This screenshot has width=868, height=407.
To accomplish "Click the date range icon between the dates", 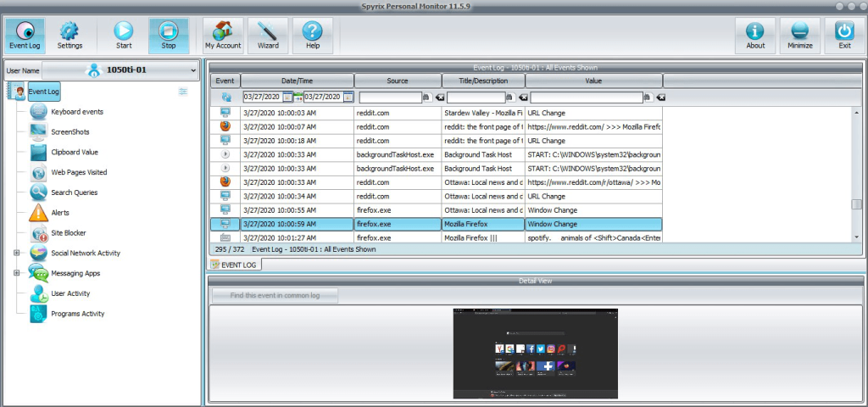I will [298, 97].
